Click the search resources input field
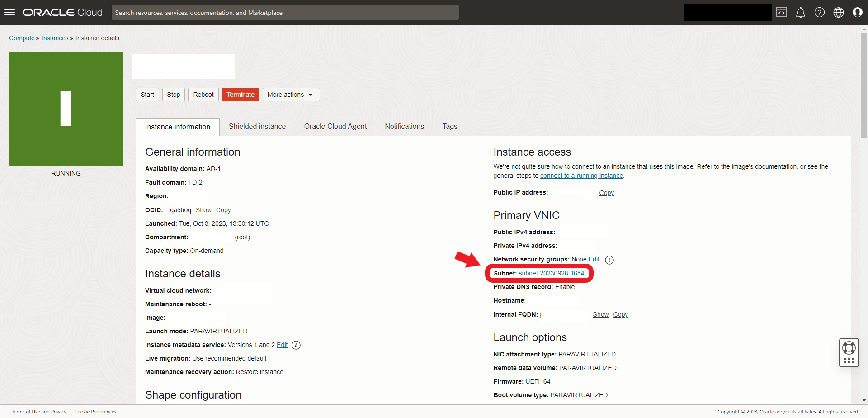 coord(285,13)
